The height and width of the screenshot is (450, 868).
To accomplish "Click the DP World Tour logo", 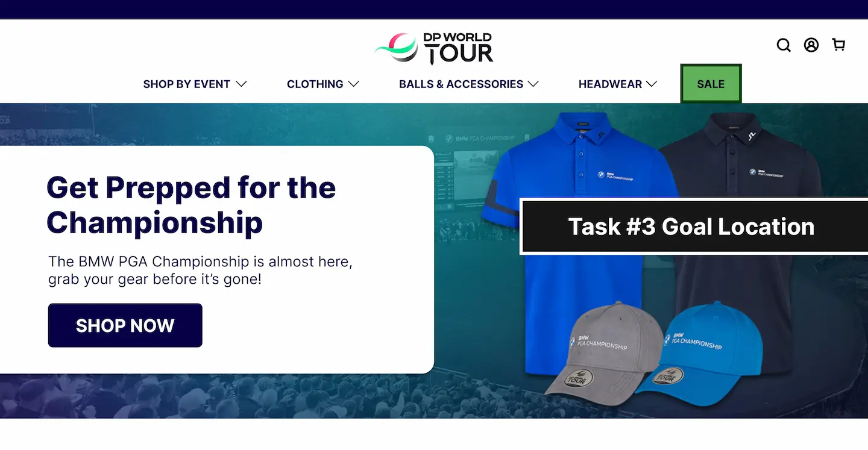I will coord(434,48).
